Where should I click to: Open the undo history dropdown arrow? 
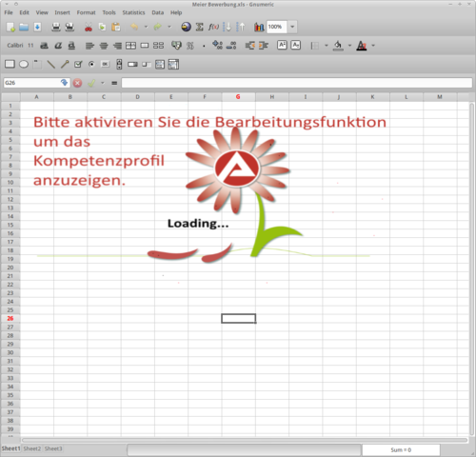[146, 27]
